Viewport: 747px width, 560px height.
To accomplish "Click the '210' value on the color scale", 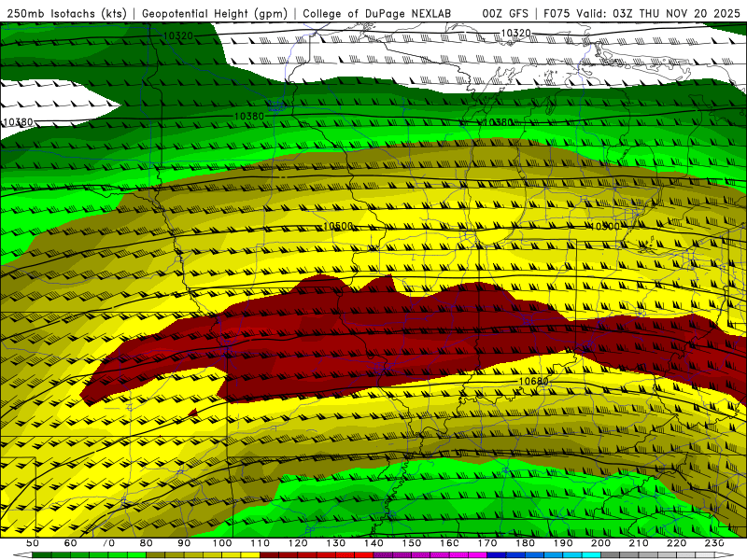I will [639, 543].
